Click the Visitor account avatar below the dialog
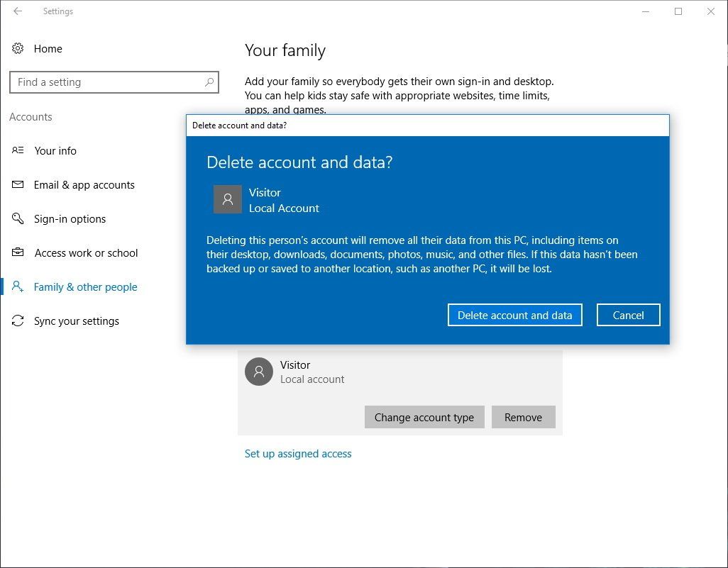This screenshot has width=728, height=568. 258,372
